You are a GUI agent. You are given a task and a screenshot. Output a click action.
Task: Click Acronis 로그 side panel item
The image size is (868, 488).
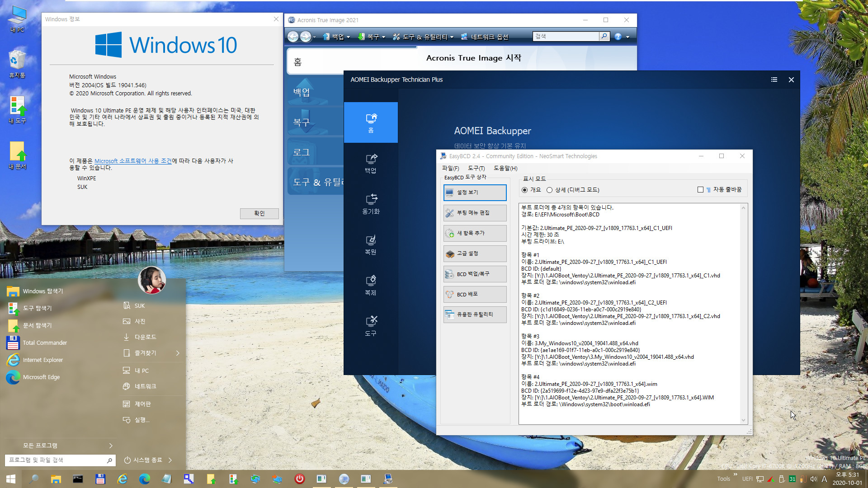(x=315, y=152)
